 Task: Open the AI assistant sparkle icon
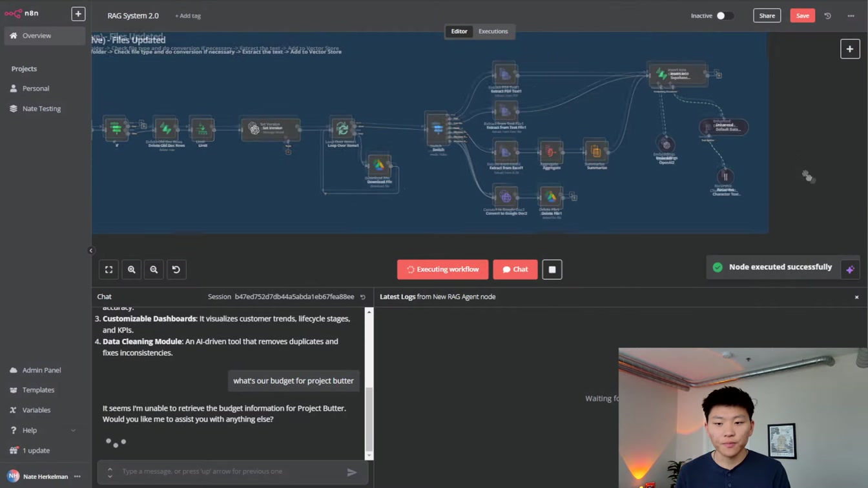[850, 270]
